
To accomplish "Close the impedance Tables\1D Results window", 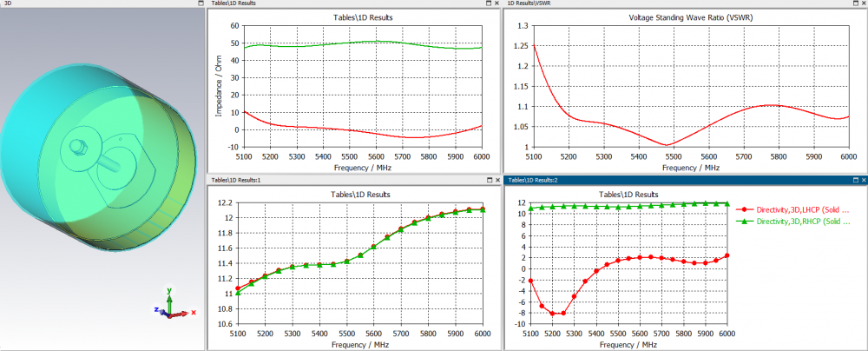I will tap(497, 3).
